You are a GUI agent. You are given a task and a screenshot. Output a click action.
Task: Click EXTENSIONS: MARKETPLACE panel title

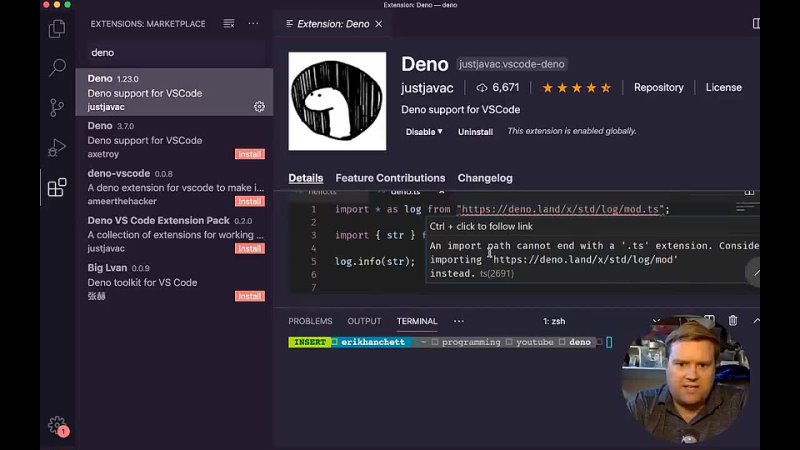(148, 24)
